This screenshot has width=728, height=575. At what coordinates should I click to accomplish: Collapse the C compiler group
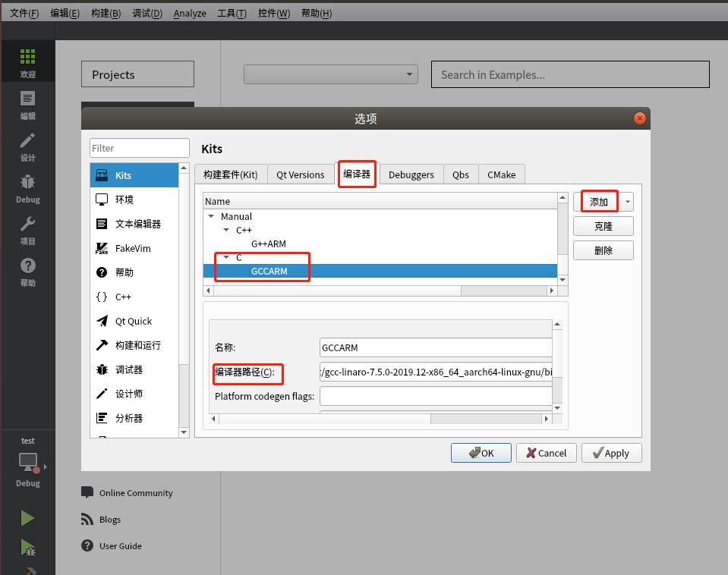(226, 256)
